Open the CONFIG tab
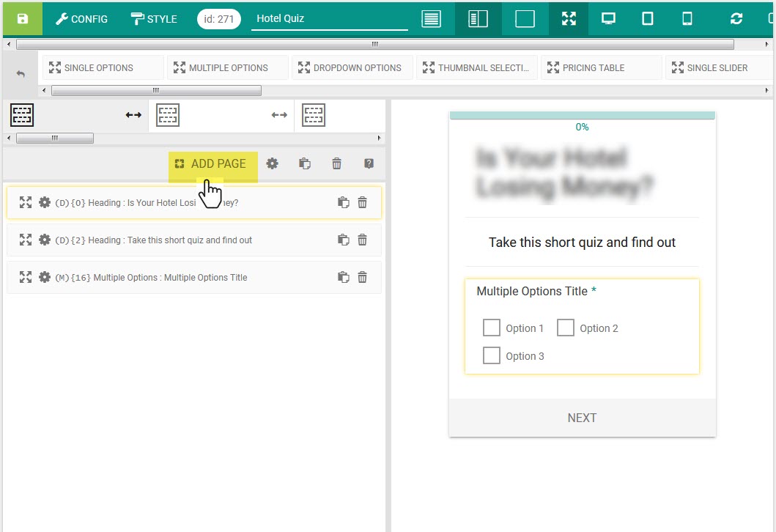The image size is (776, 532). click(x=81, y=19)
